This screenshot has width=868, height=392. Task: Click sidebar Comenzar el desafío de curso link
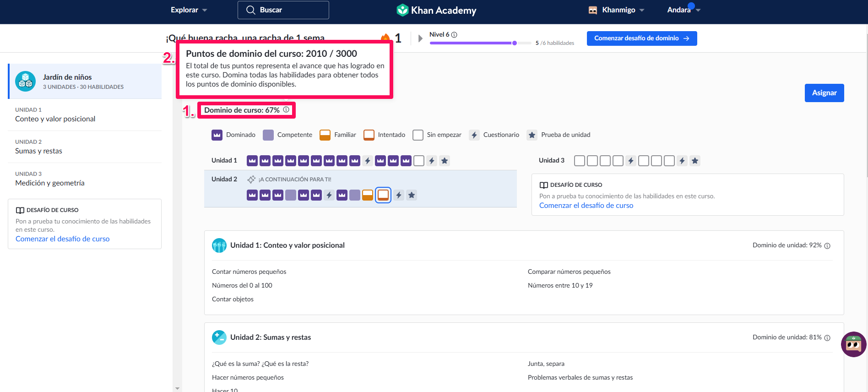tap(63, 239)
